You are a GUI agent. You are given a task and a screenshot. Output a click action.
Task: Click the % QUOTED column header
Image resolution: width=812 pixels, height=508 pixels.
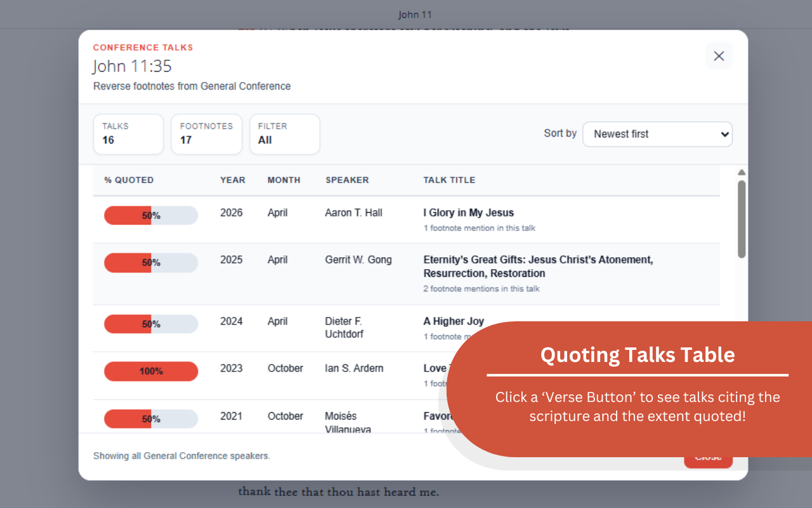click(x=129, y=180)
